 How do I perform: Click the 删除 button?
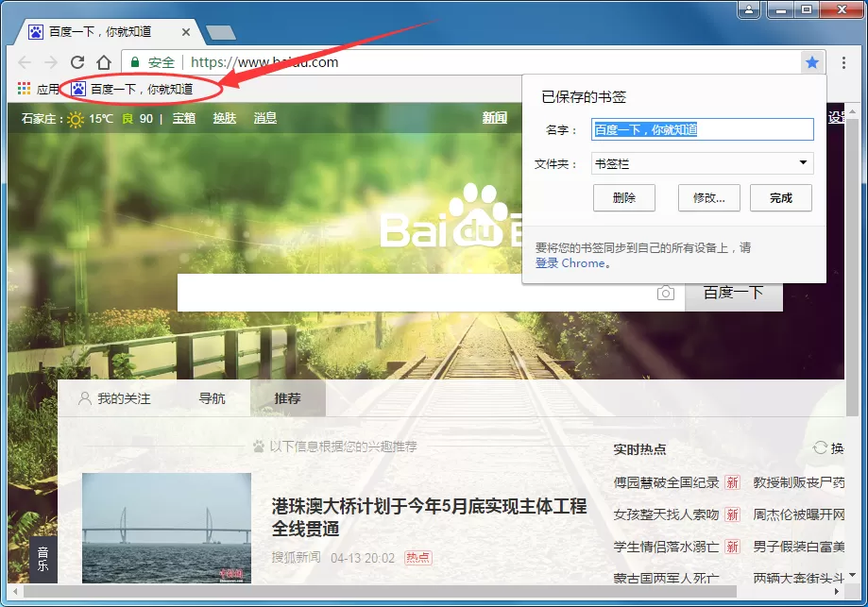[x=624, y=197]
